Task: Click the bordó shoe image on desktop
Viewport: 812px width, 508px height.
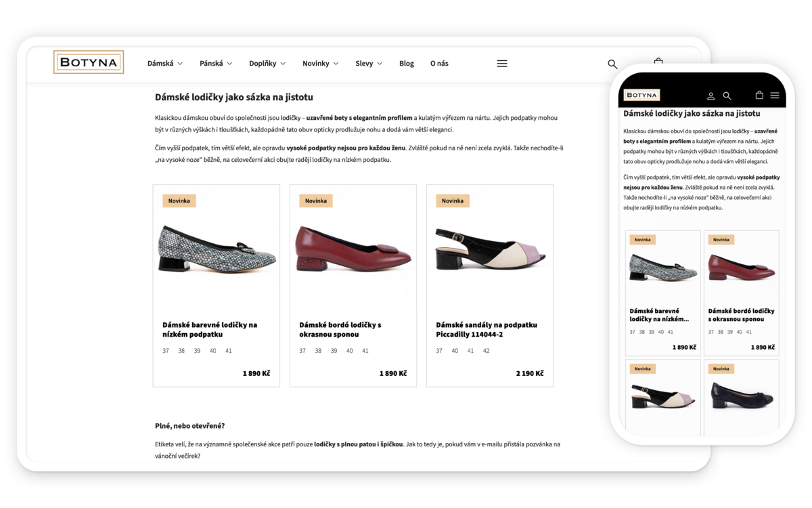Action: pyautogui.click(x=353, y=249)
